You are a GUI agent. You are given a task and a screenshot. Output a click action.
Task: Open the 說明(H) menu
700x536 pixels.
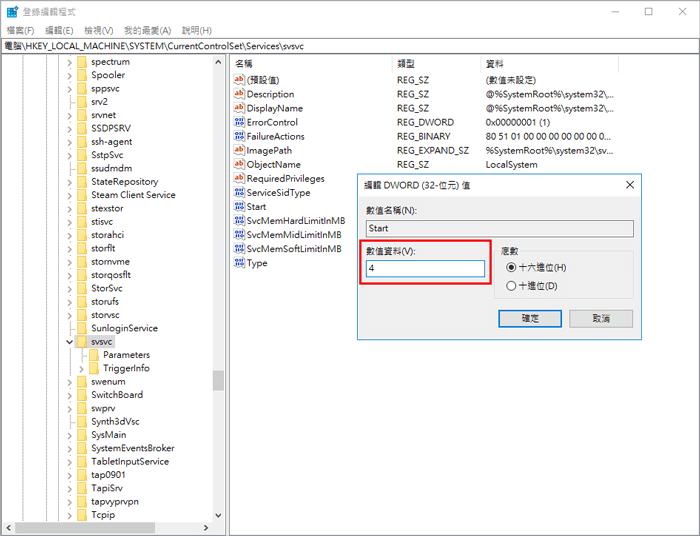click(197, 30)
